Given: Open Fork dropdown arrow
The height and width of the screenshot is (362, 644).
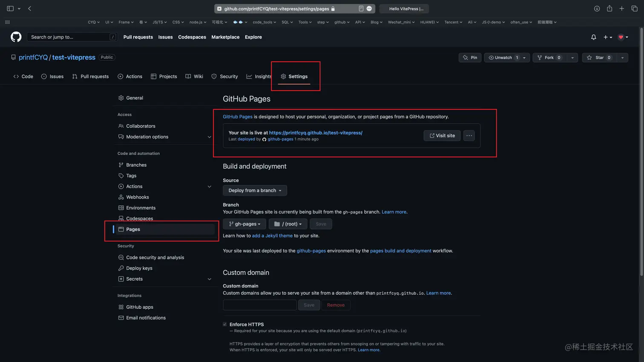Looking at the screenshot, I should tap(572, 57).
